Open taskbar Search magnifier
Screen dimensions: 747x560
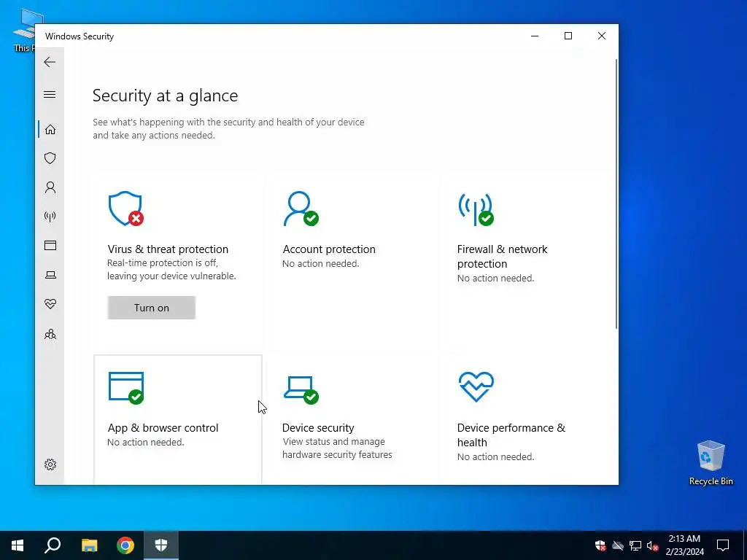(53, 545)
